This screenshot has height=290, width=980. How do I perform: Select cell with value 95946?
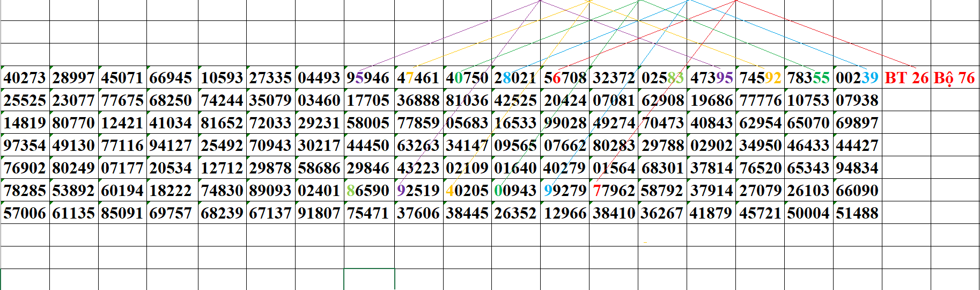click(x=368, y=78)
